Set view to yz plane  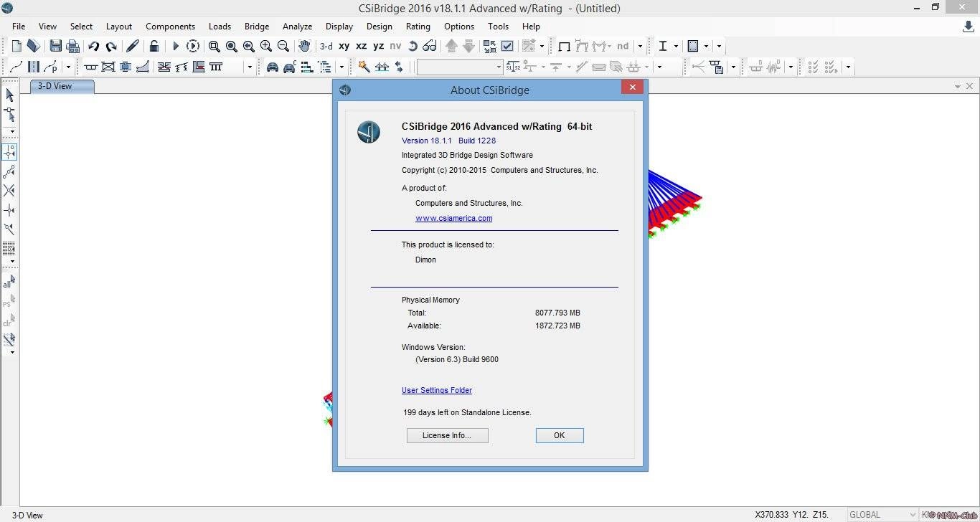click(x=378, y=46)
